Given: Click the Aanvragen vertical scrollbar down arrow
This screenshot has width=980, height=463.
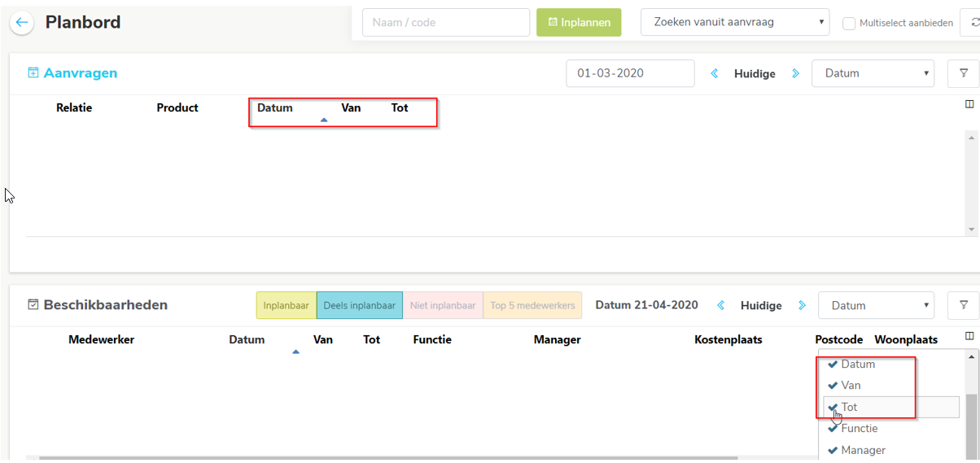Looking at the screenshot, I should [972, 230].
